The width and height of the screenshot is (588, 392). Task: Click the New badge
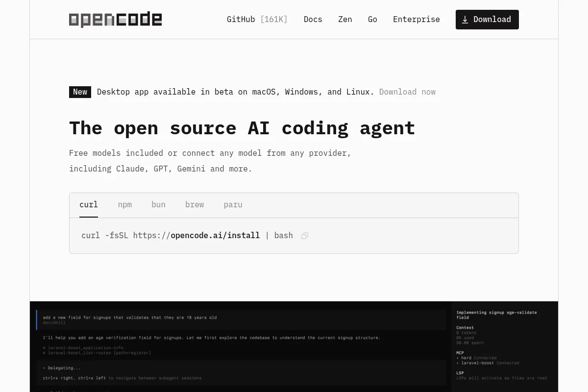[x=80, y=92]
